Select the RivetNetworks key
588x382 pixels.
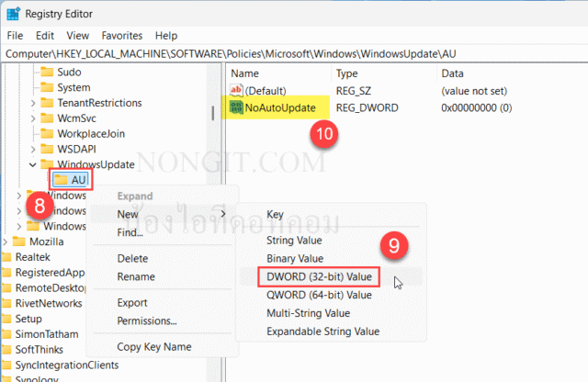pos(49,303)
